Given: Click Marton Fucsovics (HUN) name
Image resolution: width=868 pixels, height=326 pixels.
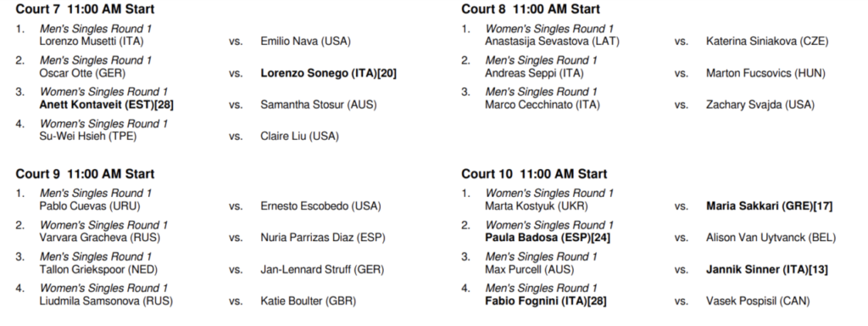Looking at the screenshot, I should point(765,73).
